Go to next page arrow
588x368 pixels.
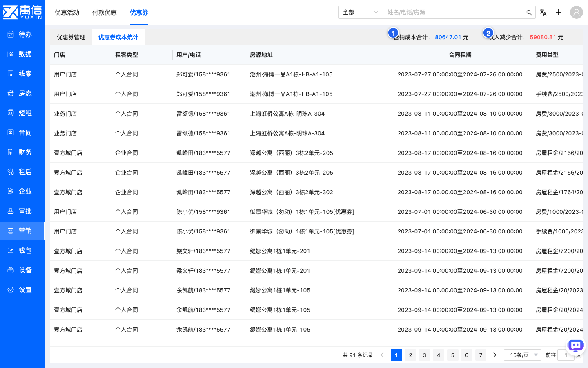coord(495,355)
